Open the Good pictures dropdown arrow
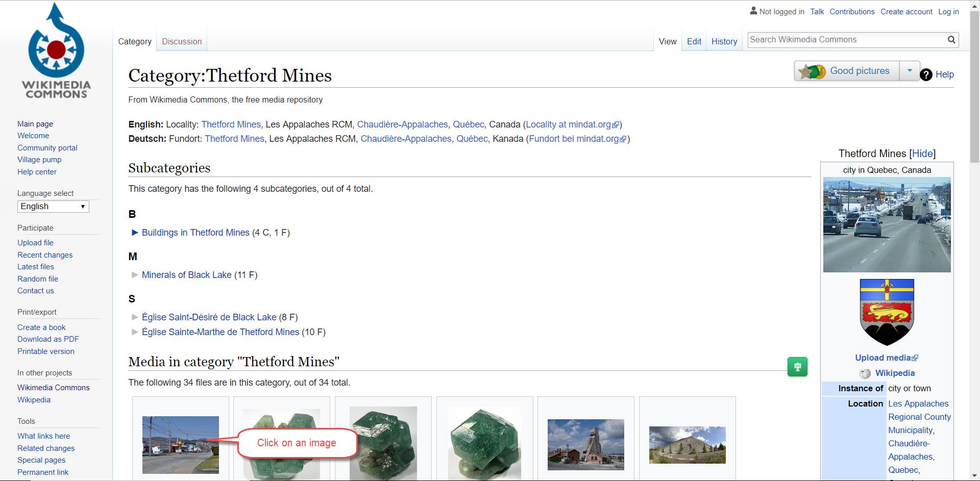Image resolution: width=980 pixels, height=481 pixels. (910, 71)
